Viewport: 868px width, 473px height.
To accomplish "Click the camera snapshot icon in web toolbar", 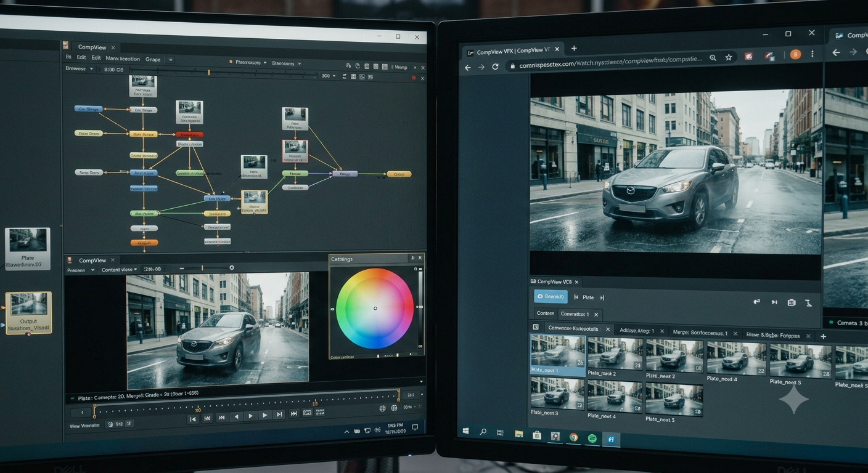I will 792,302.
